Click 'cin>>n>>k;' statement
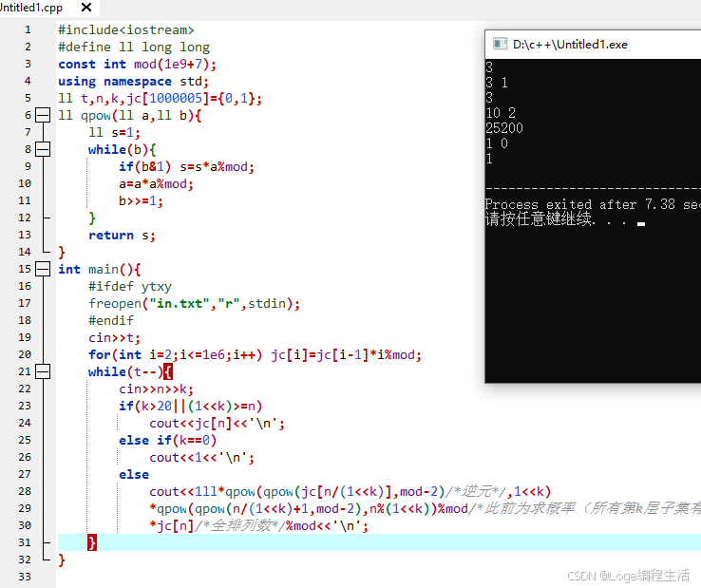 (156, 389)
